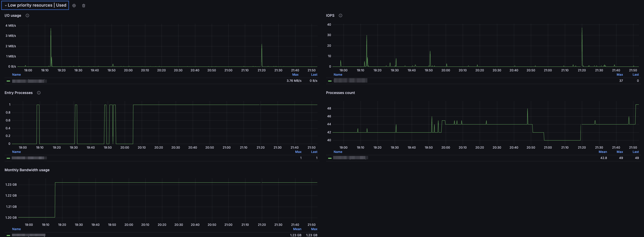Open row options via the gear icon

click(x=74, y=6)
